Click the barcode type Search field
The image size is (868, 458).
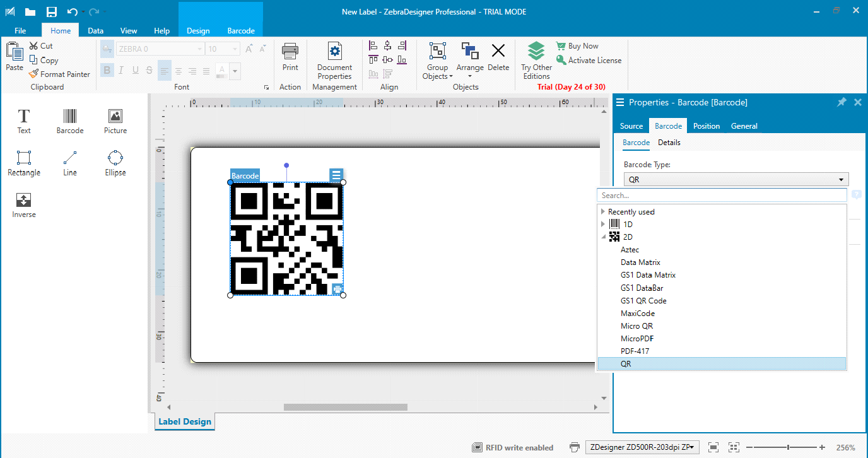[x=722, y=196]
